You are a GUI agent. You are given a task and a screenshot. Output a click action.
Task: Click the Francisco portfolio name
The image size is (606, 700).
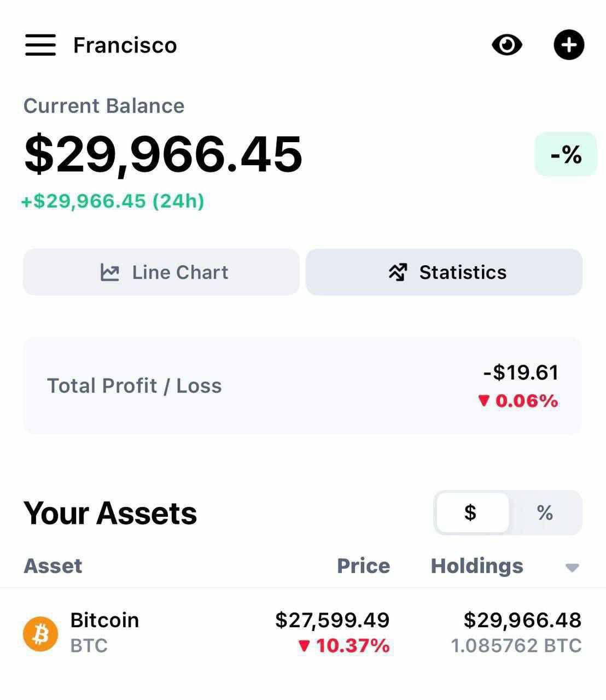coord(125,45)
